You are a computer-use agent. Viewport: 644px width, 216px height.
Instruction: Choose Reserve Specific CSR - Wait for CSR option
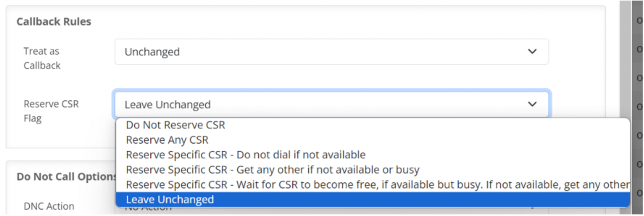point(372,184)
